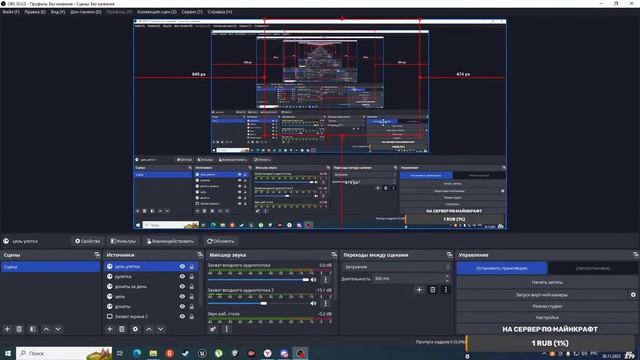
Task: Click Запуск виртуальной камеры button
Action: coord(542,294)
